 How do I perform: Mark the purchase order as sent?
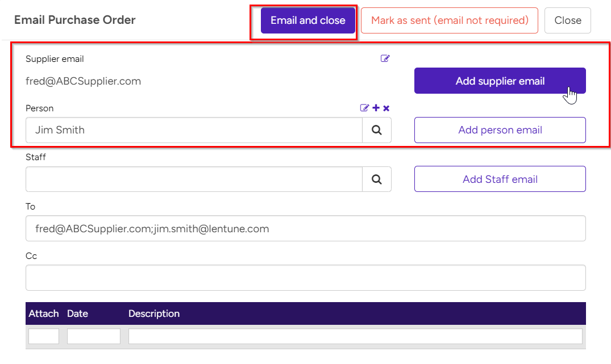(449, 20)
